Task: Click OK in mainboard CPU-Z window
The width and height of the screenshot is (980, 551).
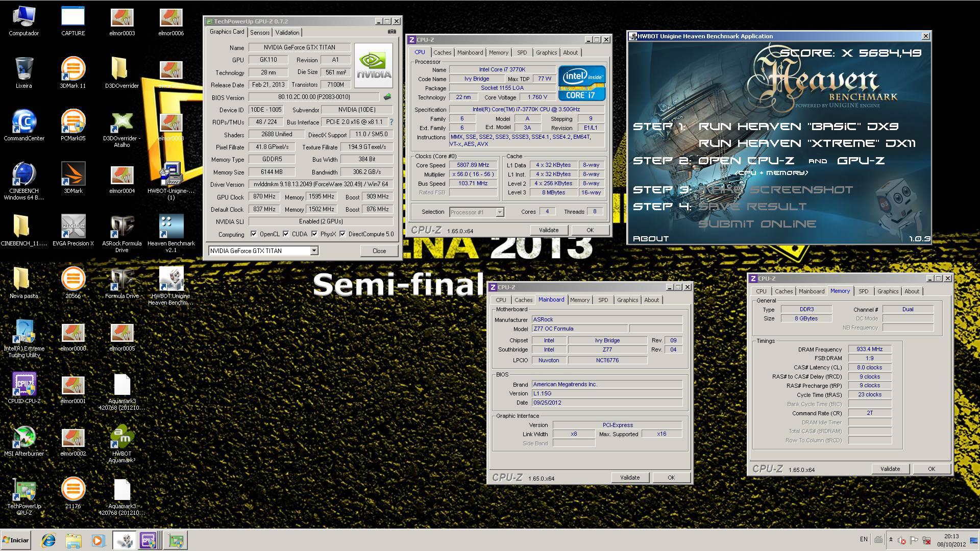Action: coord(671,478)
